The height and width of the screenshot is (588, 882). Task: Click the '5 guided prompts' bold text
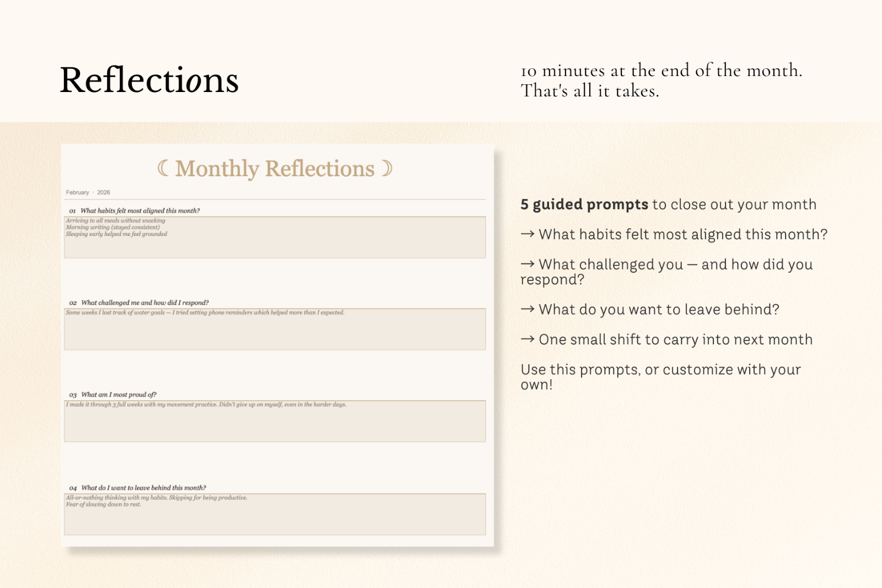click(584, 204)
